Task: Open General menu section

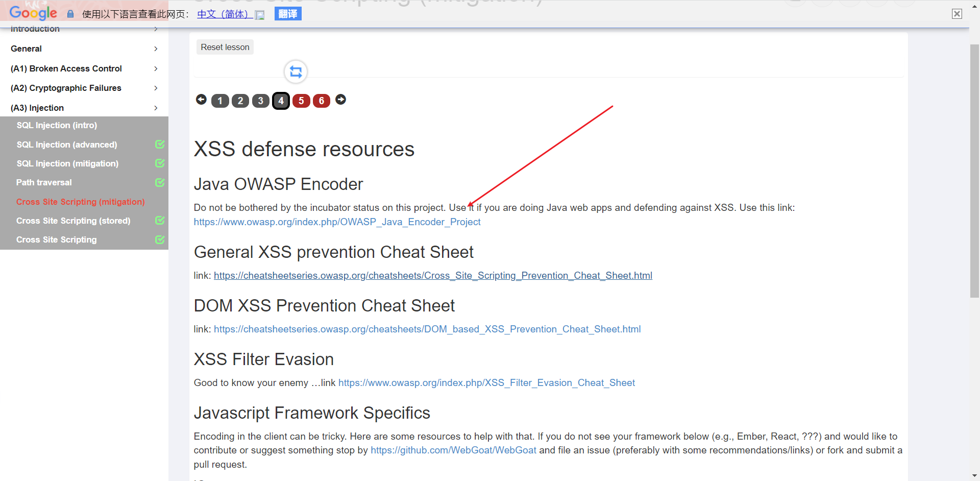Action: (27, 49)
